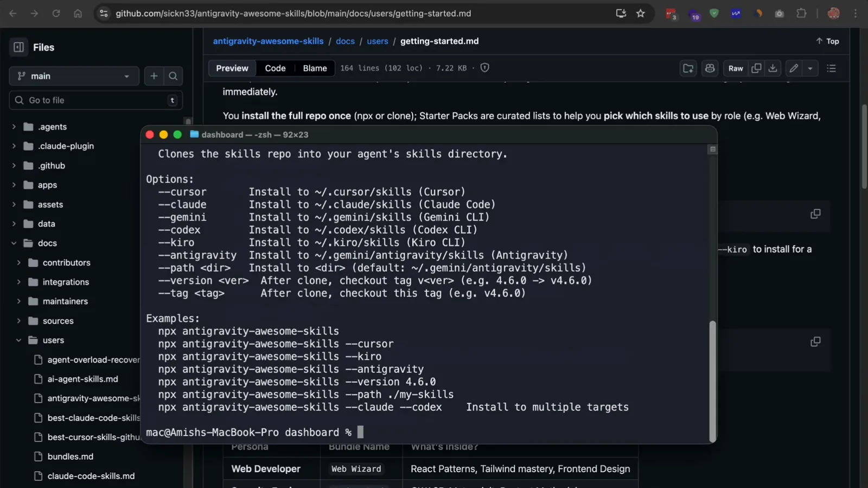Screen dimensions: 868x488
Task: Click the green shield extension icon
Action: [714, 14]
